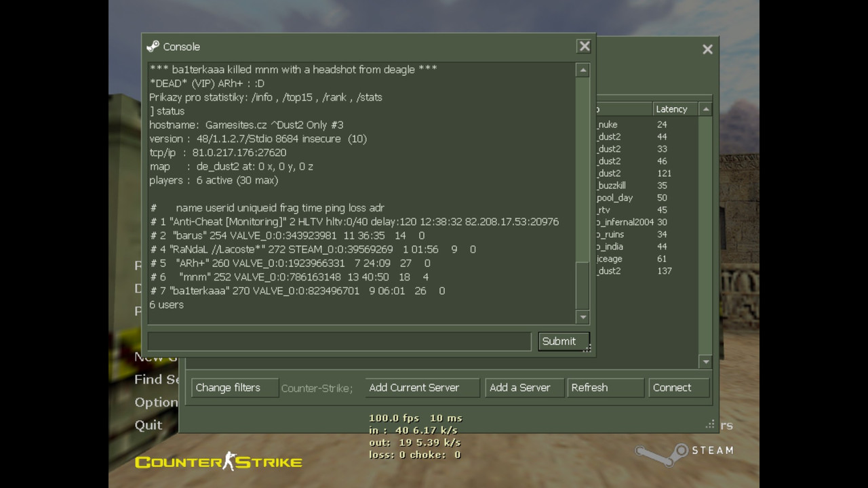
Task: Click the map de_dust2 line
Action: coord(231,166)
